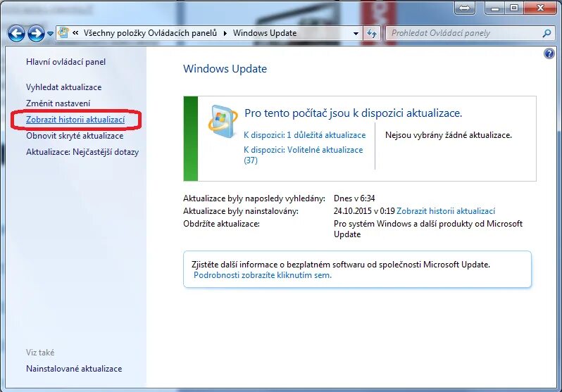Click 'Windows Update' breadcrumb in address bar
This screenshot has height=392, width=562.
pos(265,33)
